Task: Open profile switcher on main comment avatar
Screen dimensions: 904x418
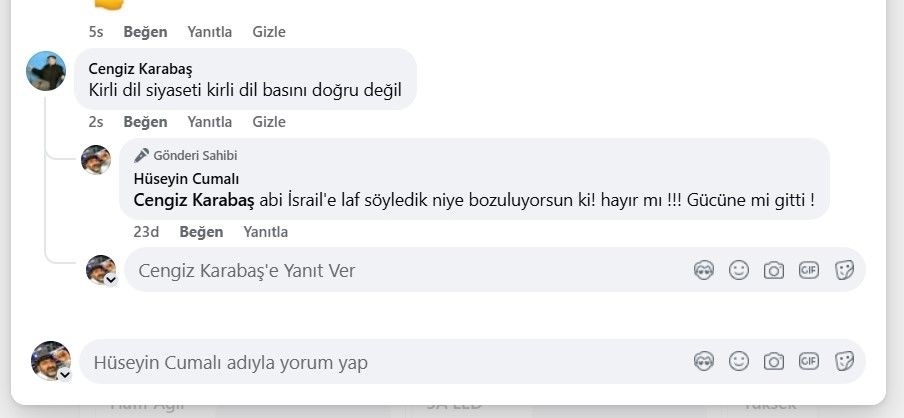Action: 65,374
